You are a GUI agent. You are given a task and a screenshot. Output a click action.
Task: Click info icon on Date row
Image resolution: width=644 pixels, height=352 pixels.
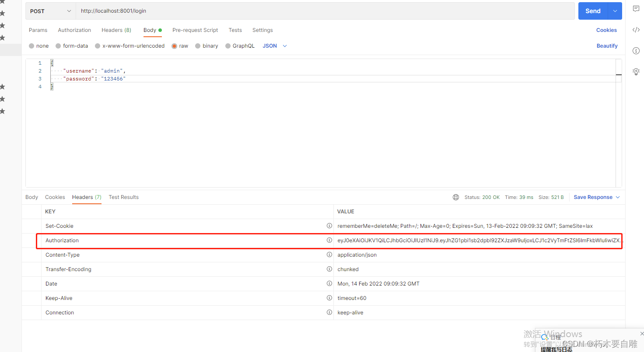(x=329, y=283)
